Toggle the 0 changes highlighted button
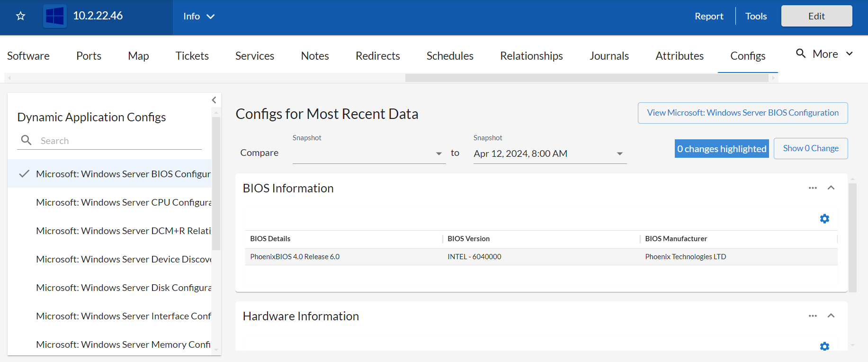 tap(721, 149)
